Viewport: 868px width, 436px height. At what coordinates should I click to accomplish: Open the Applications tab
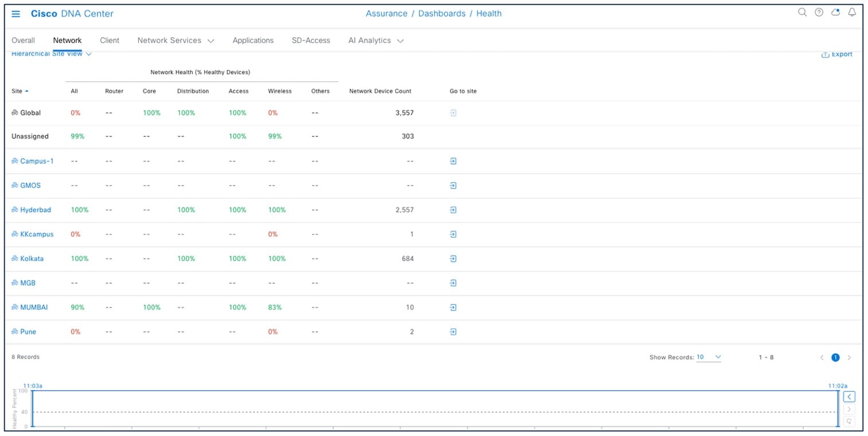tap(253, 41)
